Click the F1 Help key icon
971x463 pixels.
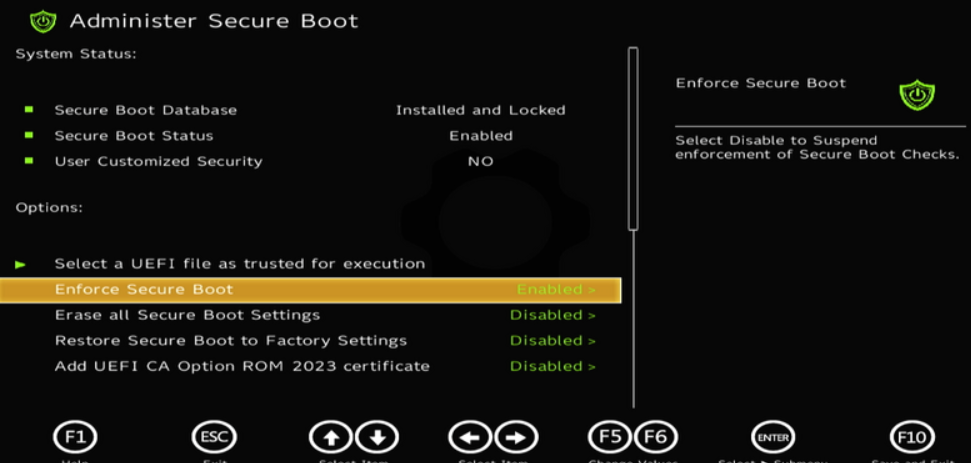tap(75, 437)
